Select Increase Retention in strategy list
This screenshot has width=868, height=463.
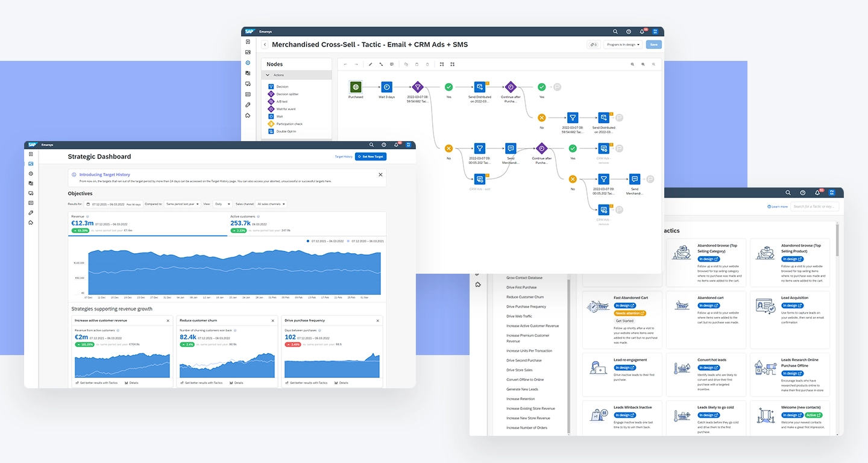[520, 399]
